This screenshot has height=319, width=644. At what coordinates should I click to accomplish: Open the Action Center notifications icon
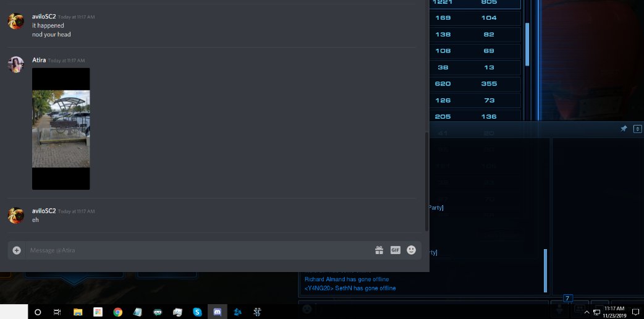point(636,312)
